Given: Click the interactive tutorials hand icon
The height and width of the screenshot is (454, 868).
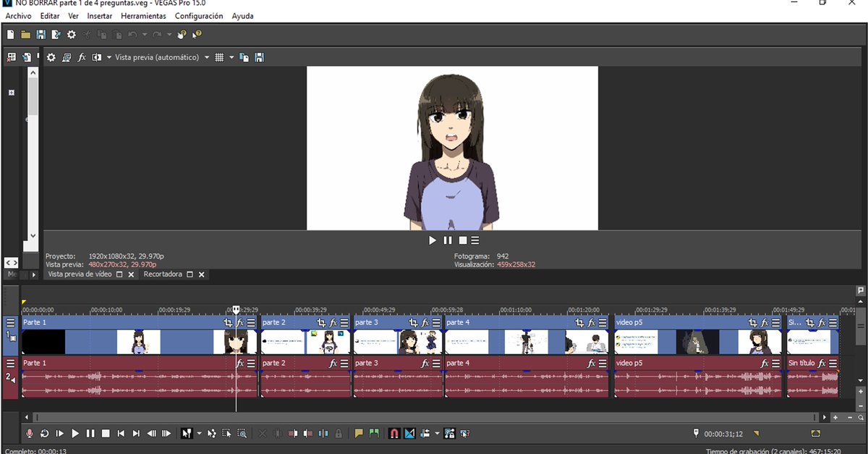Looking at the screenshot, I should (x=182, y=34).
